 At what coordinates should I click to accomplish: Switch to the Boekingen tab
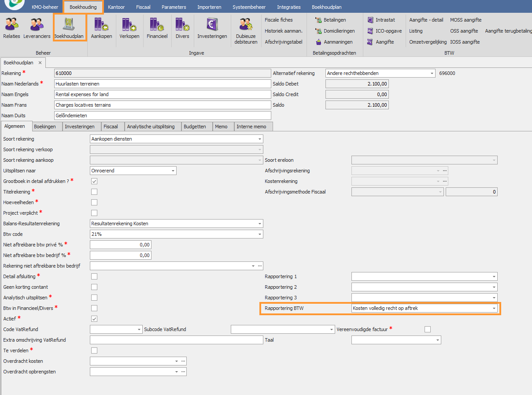tap(45, 127)
